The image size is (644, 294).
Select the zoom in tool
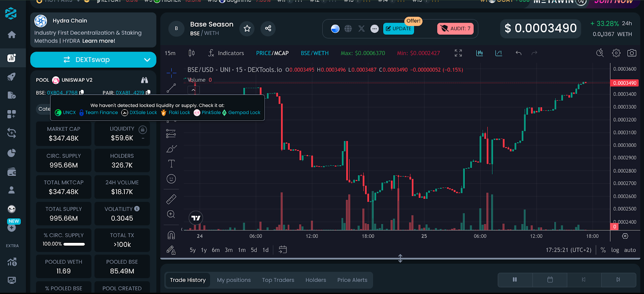(171, 214)
